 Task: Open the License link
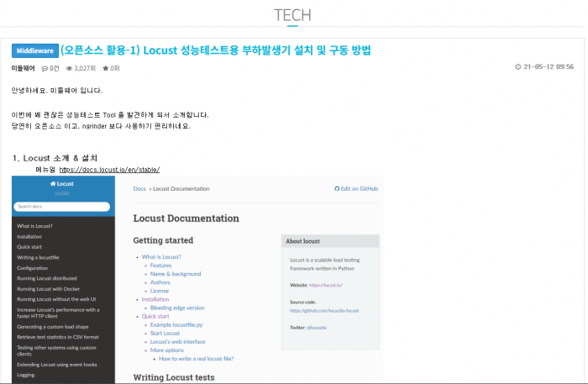pyautogui.click(x=160, y=291)
